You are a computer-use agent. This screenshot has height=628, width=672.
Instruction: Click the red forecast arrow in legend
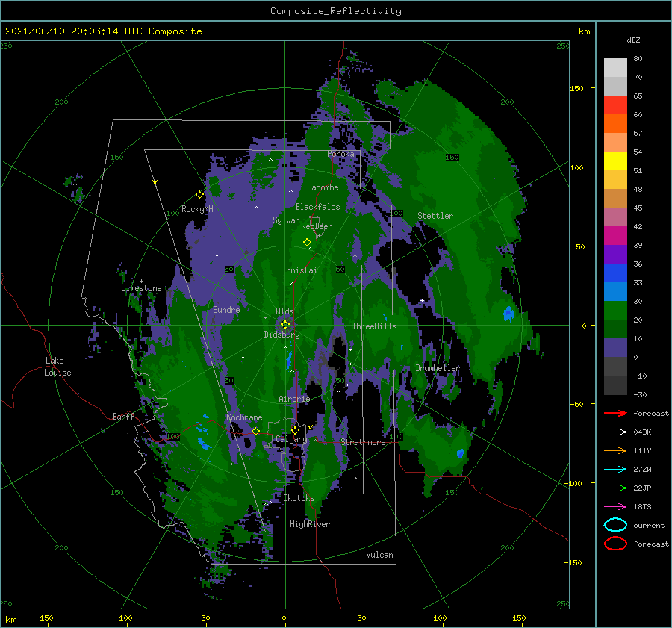pyautogui.click(x=615, y=413)
